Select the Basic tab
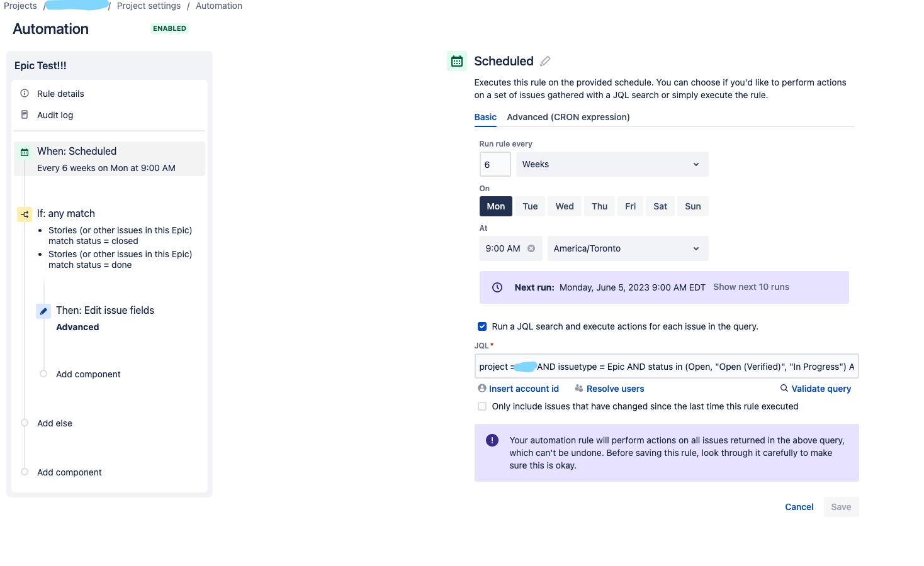Image resolution: width=924 pixels, height=566 pixels. [485, 117]
